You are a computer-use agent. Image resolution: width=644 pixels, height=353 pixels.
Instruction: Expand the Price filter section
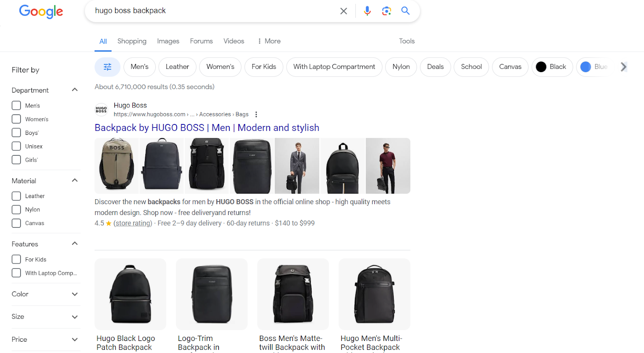point(74,340)
